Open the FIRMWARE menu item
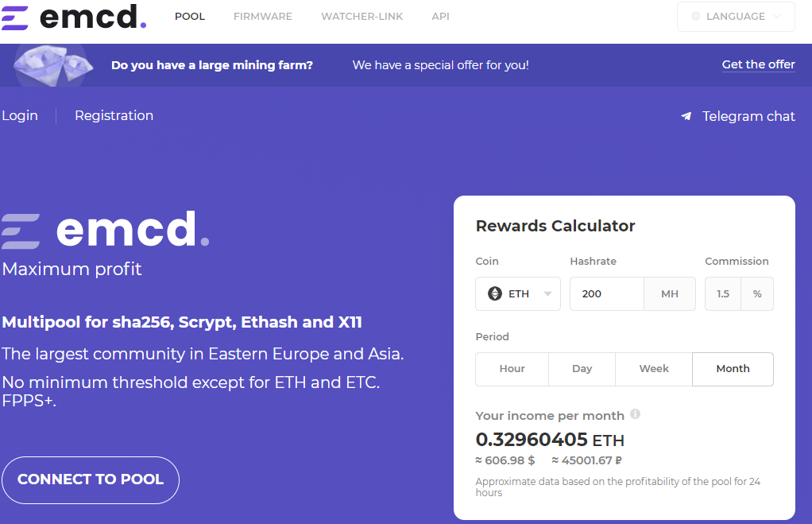Screen dimensions: 812x524 pyautogui.click(x=262, y=16)
